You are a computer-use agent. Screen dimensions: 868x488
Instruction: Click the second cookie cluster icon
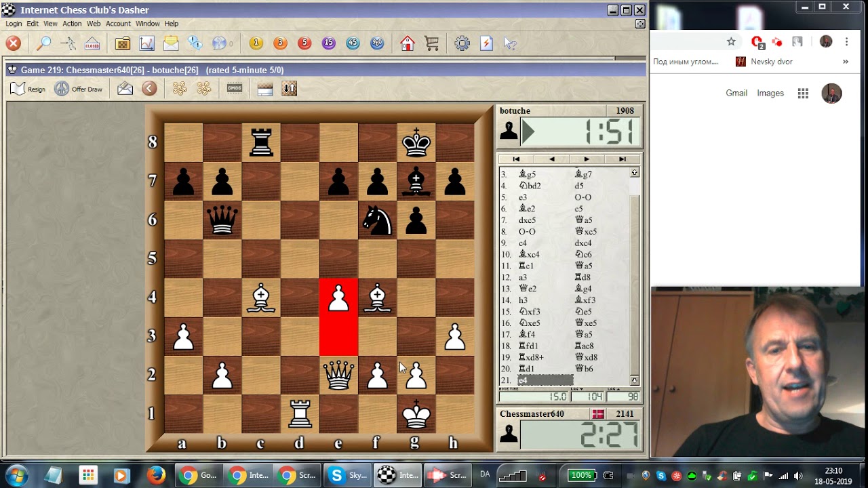coord(203,88)
